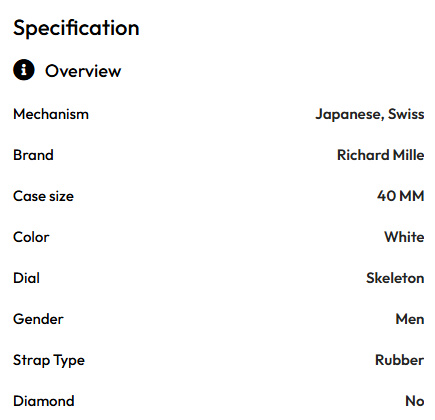Select the White color value
The width and height of the screenshot is (435, 420).
tap(404, 237)
